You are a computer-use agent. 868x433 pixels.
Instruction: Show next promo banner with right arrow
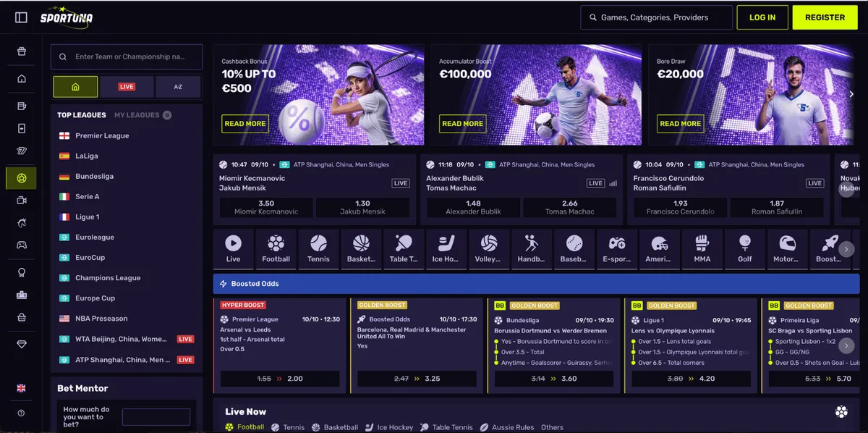(851, 94)
